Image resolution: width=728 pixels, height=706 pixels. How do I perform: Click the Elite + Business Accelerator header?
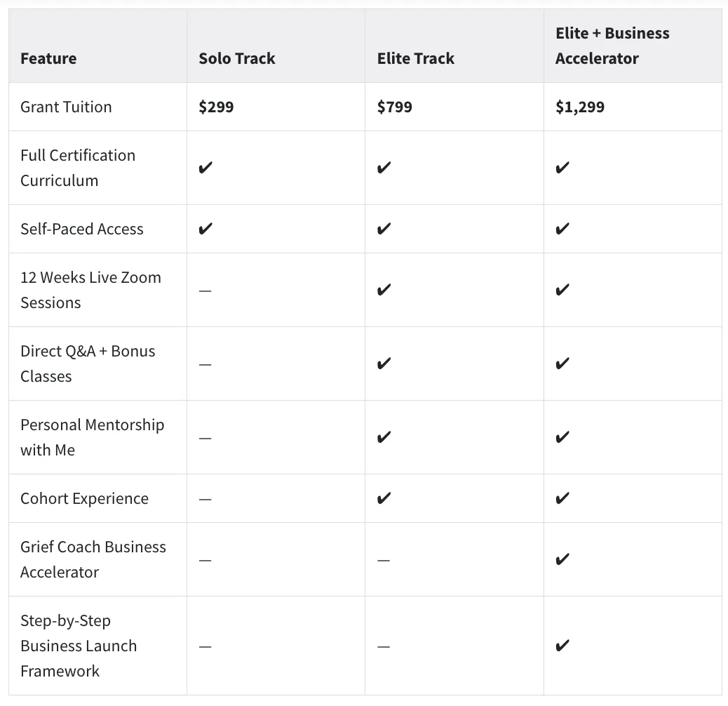pos(612,46)
